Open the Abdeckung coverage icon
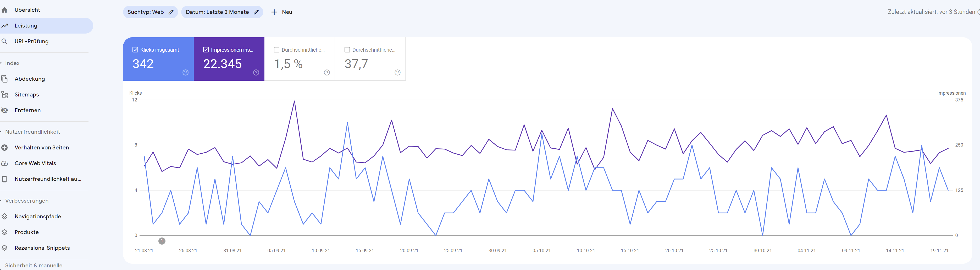 (5, 78)
